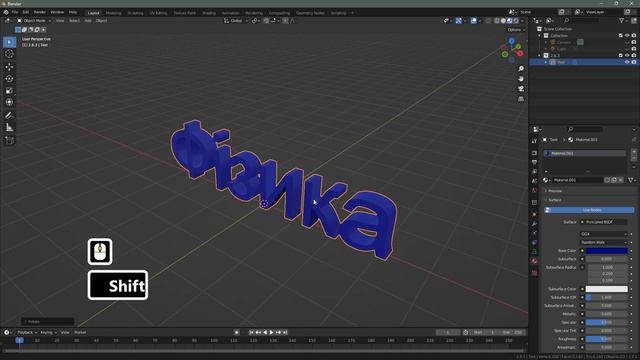Open the Modifiers wrench properties tab
Viewport: 640px width, 360px height.
(x=534, y=224)
